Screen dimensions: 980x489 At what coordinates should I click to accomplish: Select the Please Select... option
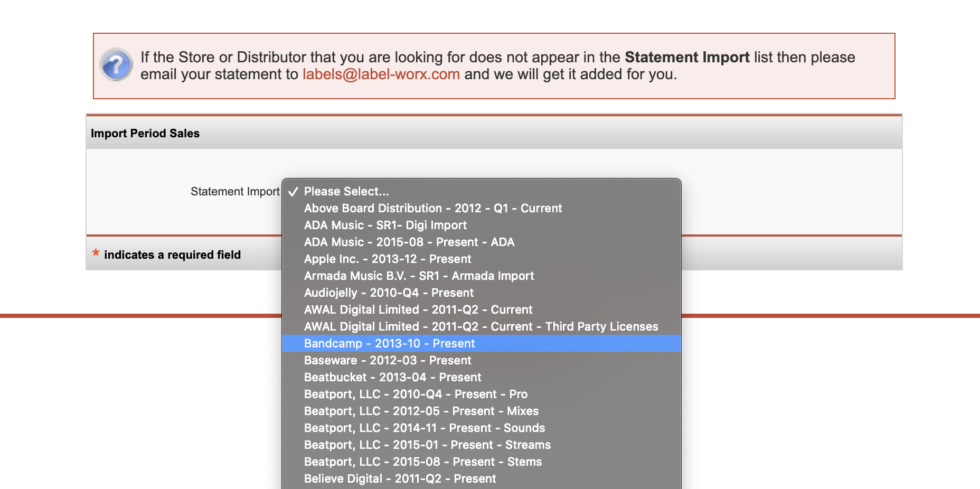pyautogui.click(x=482, y=191)
